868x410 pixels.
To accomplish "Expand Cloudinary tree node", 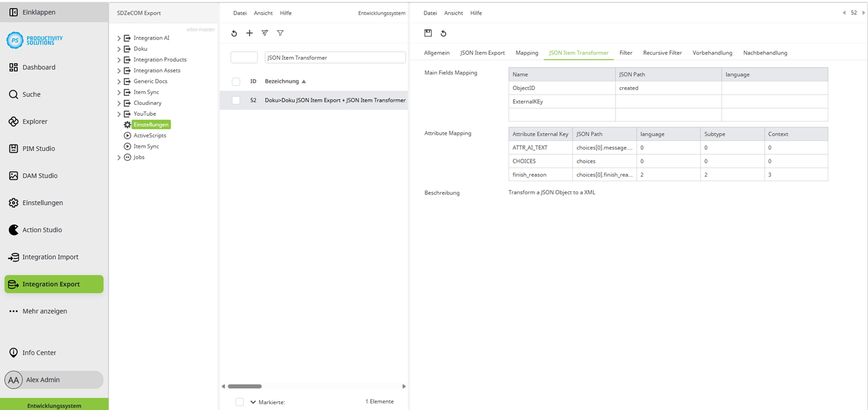I will pos(119,103).
